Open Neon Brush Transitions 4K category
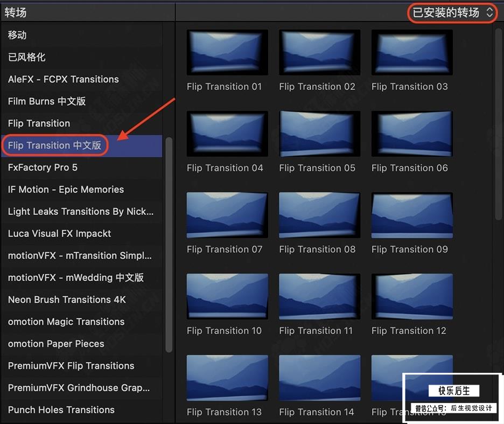The height and width of the screenshot is (424, 504). [x=82, y=300]
